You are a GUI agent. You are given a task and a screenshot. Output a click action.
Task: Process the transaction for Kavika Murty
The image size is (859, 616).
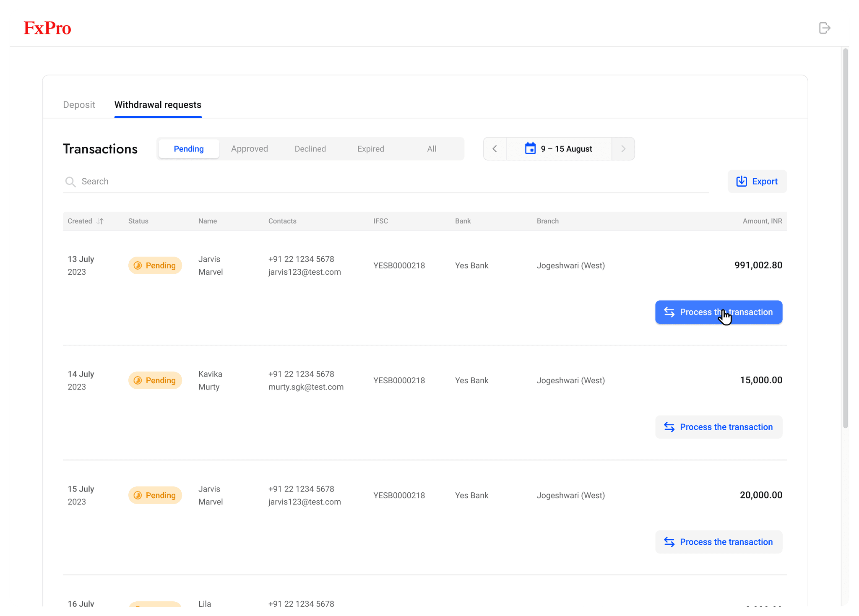[719, 427]
